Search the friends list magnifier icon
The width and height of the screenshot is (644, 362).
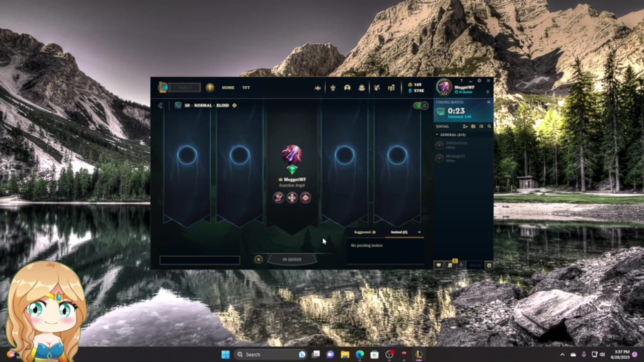(x=489, y=126)
